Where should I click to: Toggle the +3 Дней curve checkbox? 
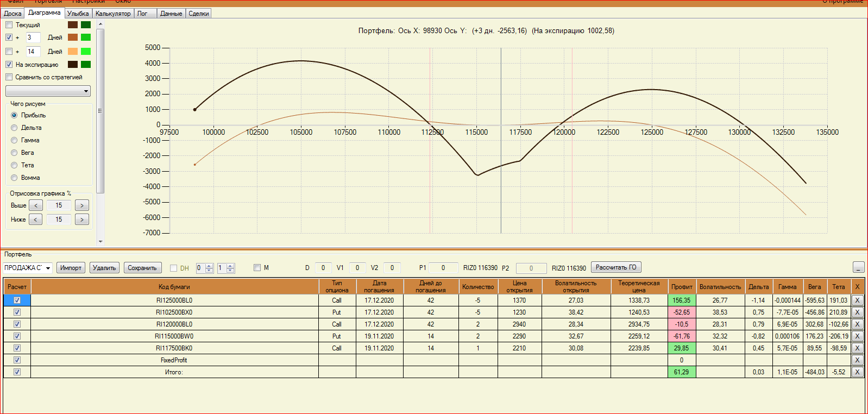point(9,37)
